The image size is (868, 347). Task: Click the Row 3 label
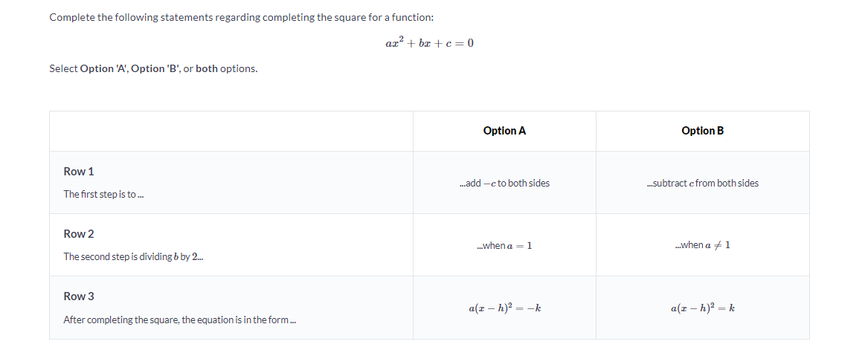(x=79, y=296)
